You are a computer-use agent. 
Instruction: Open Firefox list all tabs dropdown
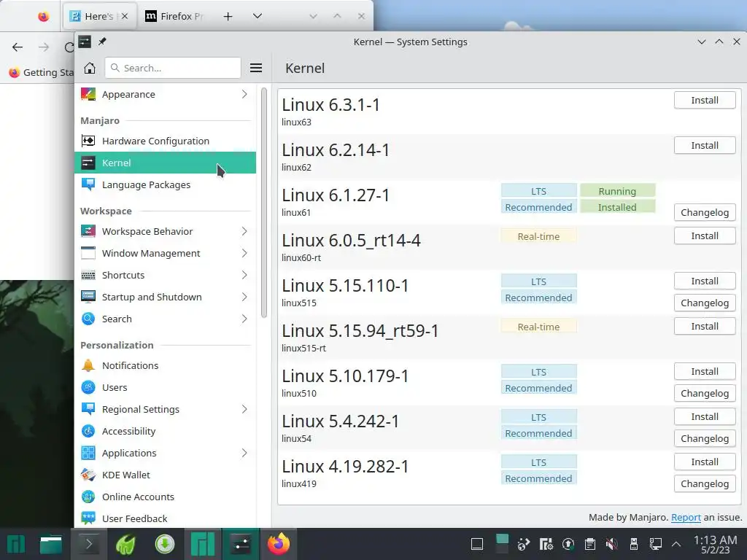(258, 16)
